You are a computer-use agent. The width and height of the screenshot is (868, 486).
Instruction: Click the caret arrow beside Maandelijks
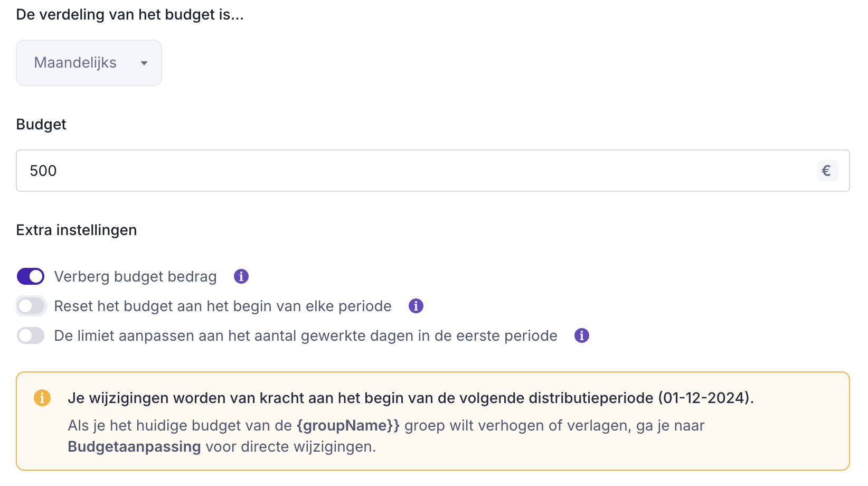(x=144, y=63)
